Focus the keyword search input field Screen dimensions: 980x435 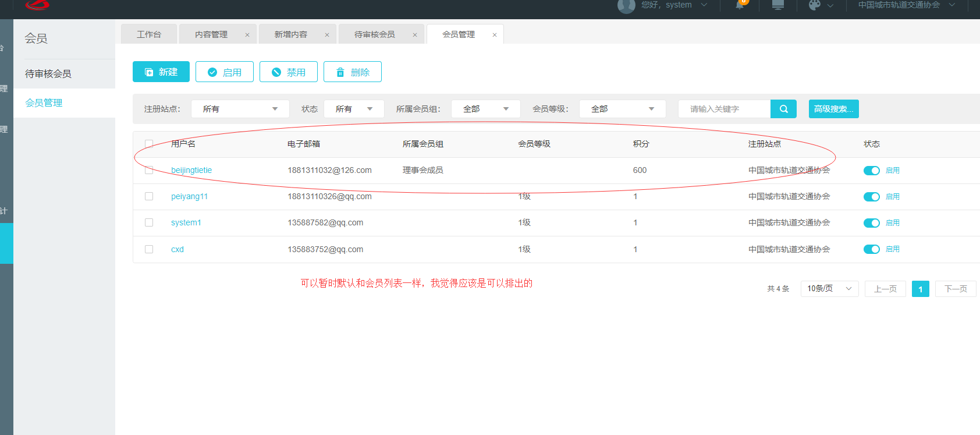coord(724,109)
